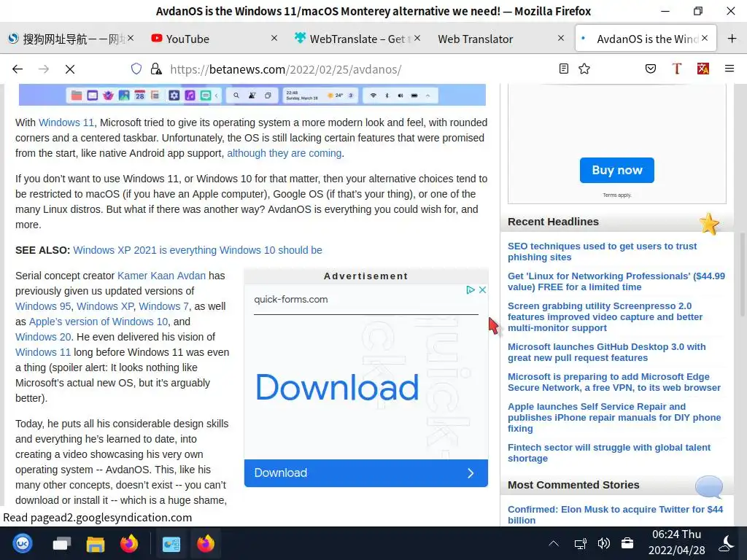Screen dimensions: 747x560
Task: Expand the system tray chevron
Action: [x=554, y=543]
